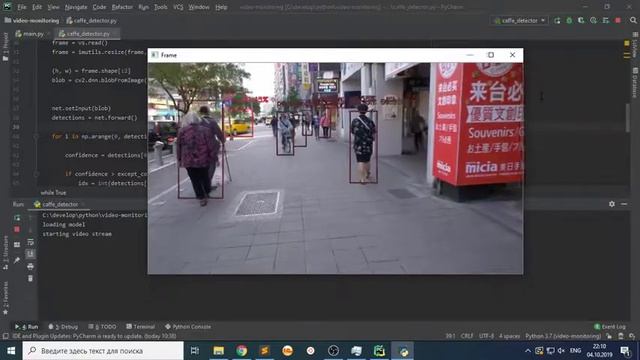The width and height of the screenshot is (640, 360).
Task: Open the Tools menu
Action: (160, 7)
